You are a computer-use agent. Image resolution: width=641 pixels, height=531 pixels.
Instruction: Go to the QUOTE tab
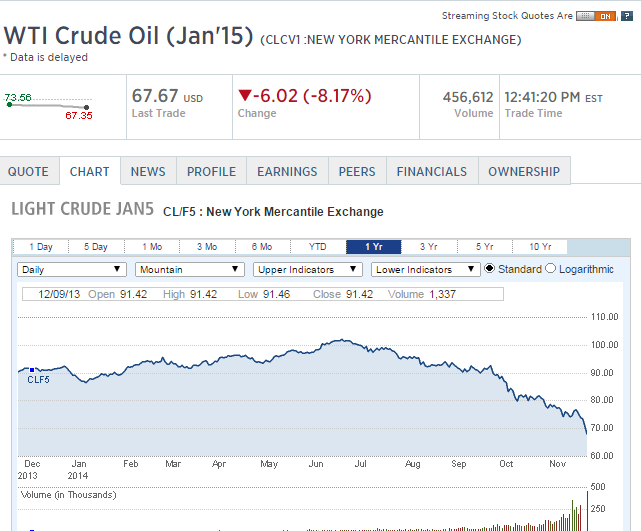click(x=28, y=171)
